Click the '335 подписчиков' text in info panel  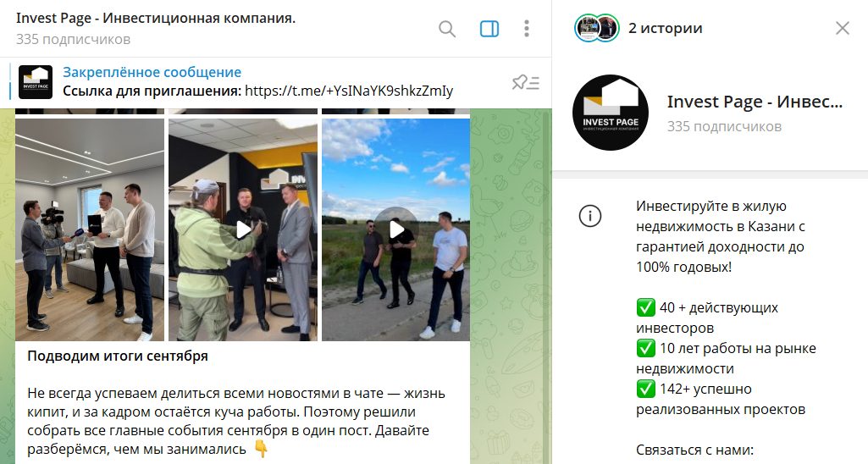[724, 126]
